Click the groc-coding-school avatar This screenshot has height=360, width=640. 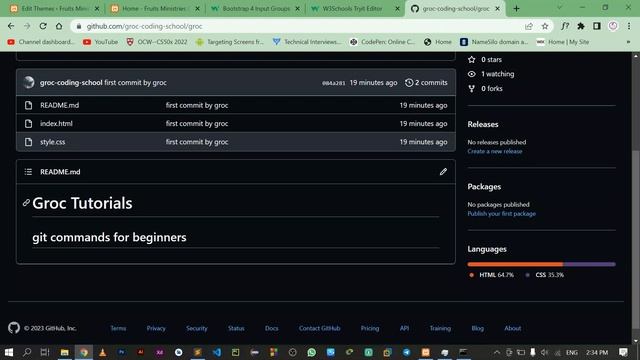[29, 82]
